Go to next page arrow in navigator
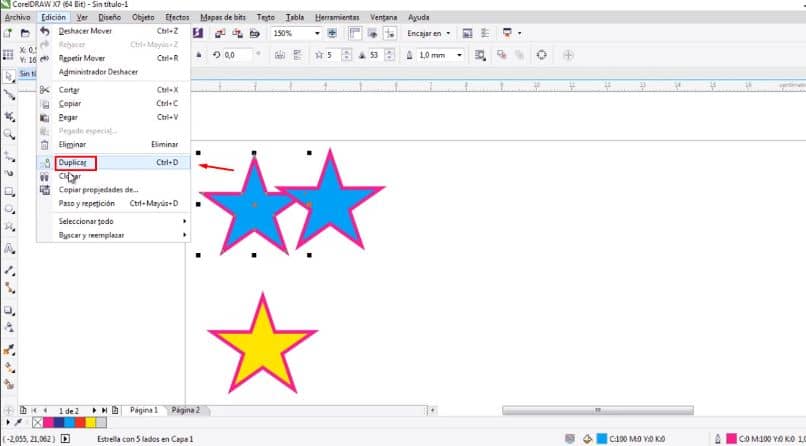 point(94,411)
